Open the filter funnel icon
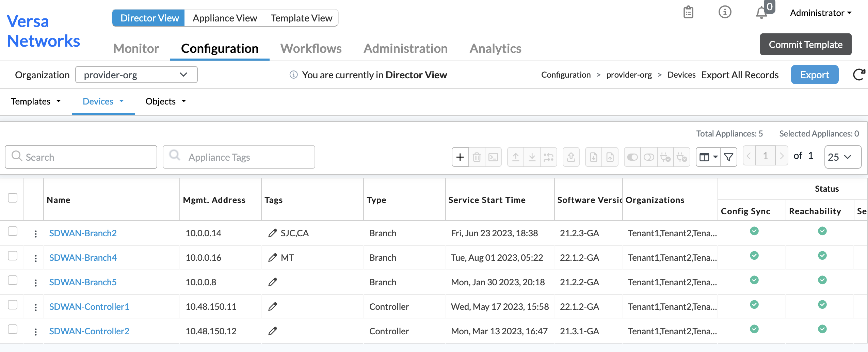The width and height of the screenshot is (868, 352). coord(728,157)
